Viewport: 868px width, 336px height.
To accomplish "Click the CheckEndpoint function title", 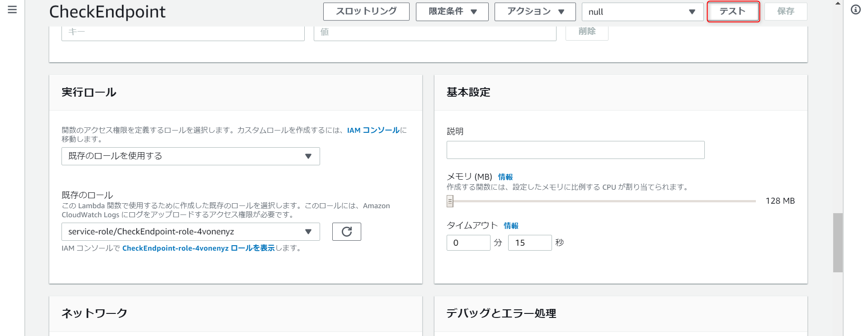I will pyautogui.click(x=107, y=12).
